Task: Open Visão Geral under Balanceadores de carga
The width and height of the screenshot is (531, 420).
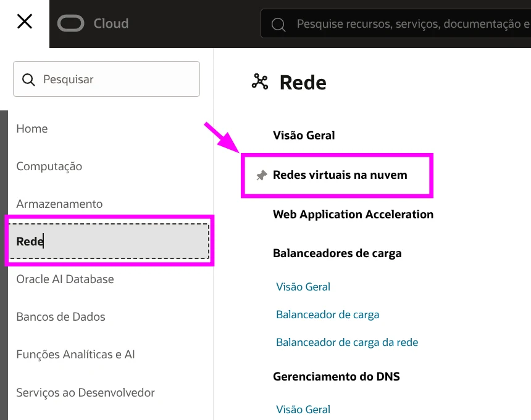Action: (303, 287)
